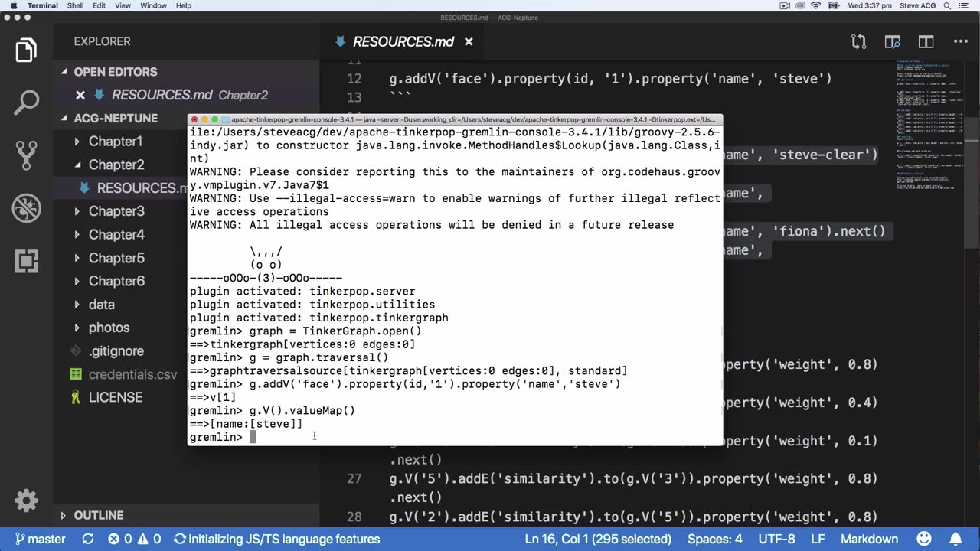Click the battery status icon
Screen dimensions: 980x551
[834, 5]
